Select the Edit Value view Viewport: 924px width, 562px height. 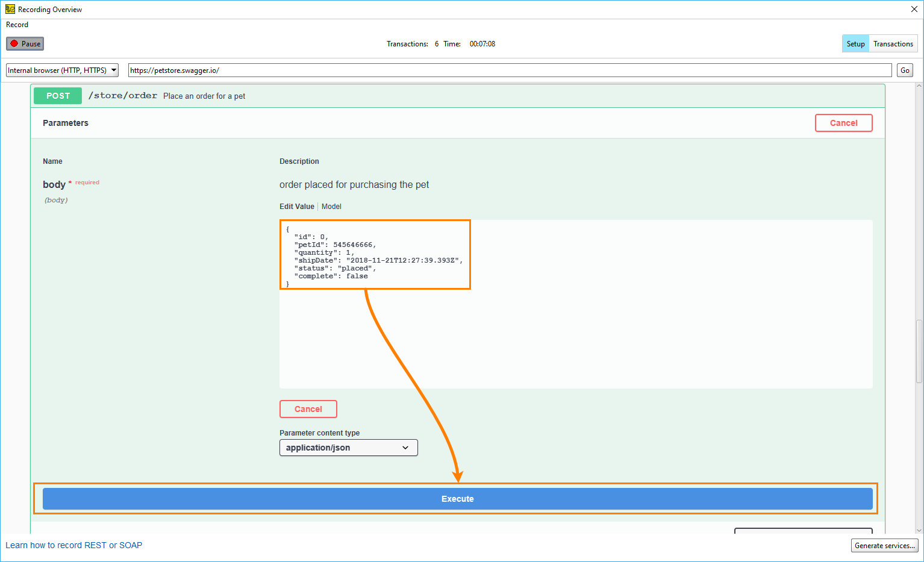click(296, 207)
